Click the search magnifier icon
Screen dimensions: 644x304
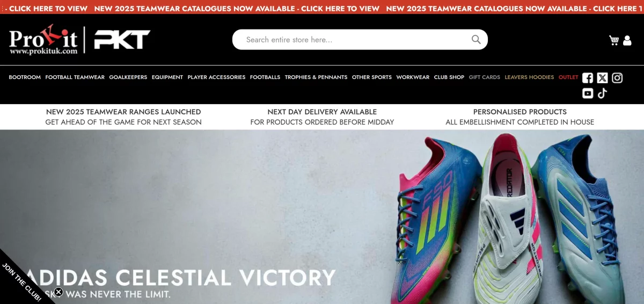pyautogui.click(x=476, y=39)
